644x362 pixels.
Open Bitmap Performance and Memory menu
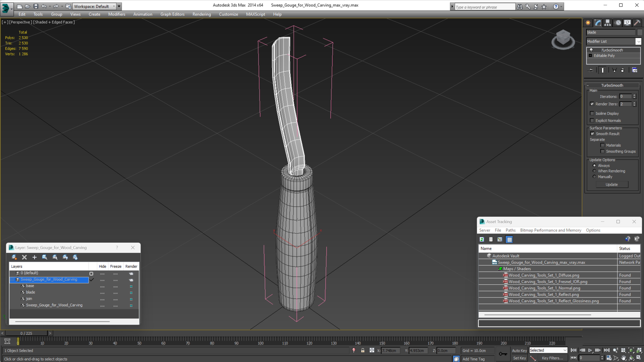pos(551,230)
